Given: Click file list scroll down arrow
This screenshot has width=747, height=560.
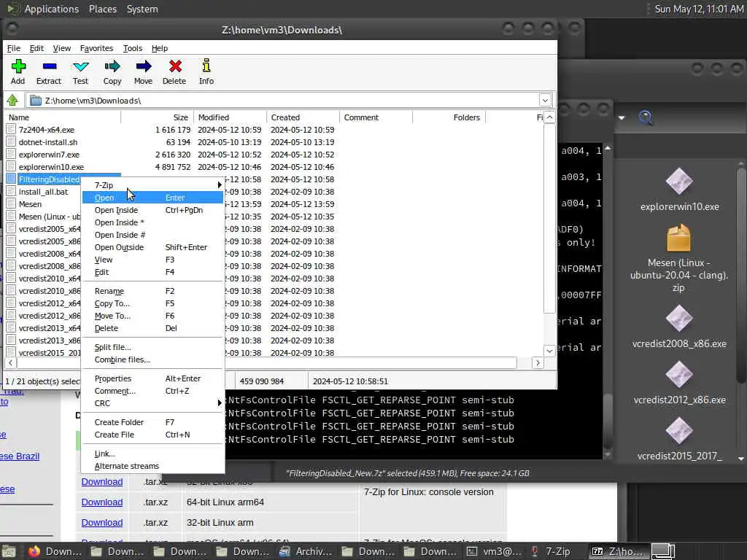Looking at the screenshot, I should [549, 351].
